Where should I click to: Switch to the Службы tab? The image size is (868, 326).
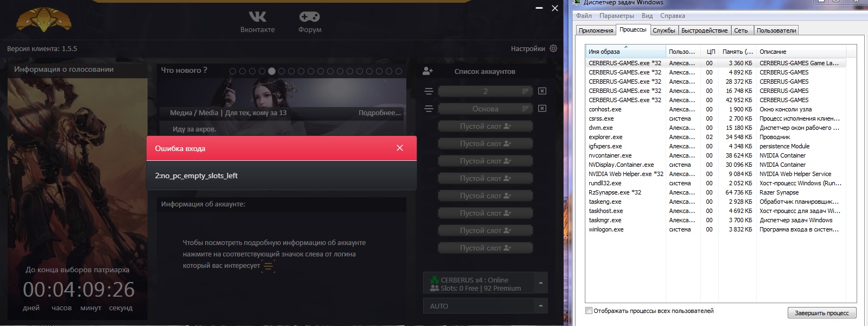tap(663, 30)
